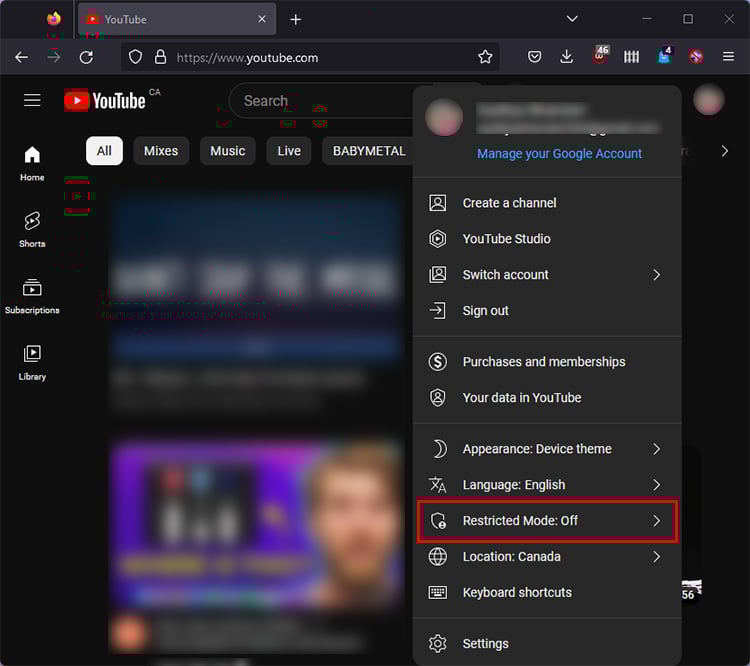
Task: Open the list all tabs dropdown
Action: coord(572,19)
